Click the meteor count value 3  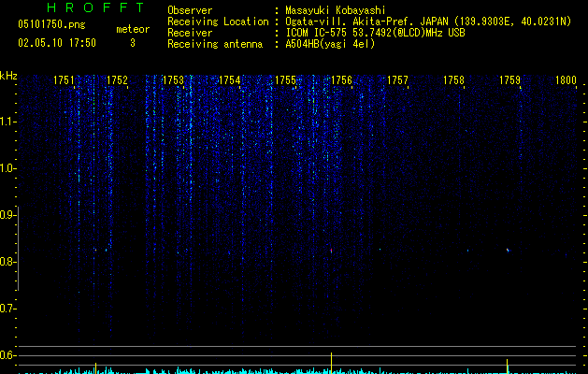(x=133, y=43)
